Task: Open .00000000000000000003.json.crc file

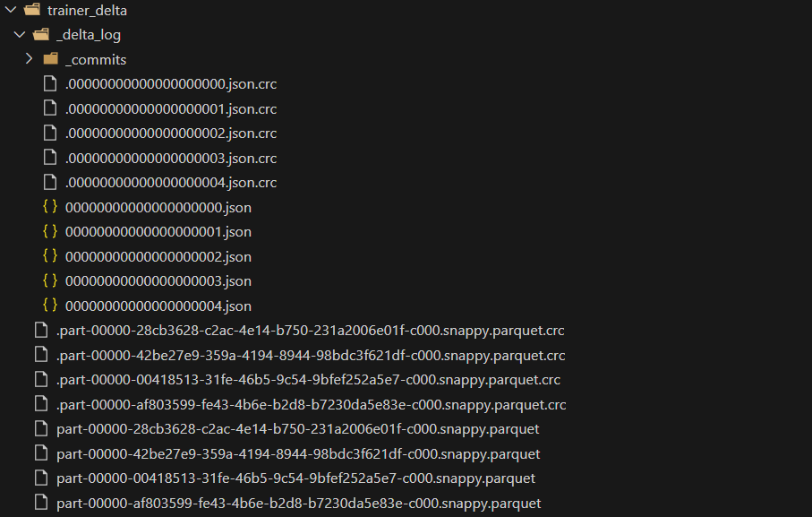Action: tap(171, 158)
